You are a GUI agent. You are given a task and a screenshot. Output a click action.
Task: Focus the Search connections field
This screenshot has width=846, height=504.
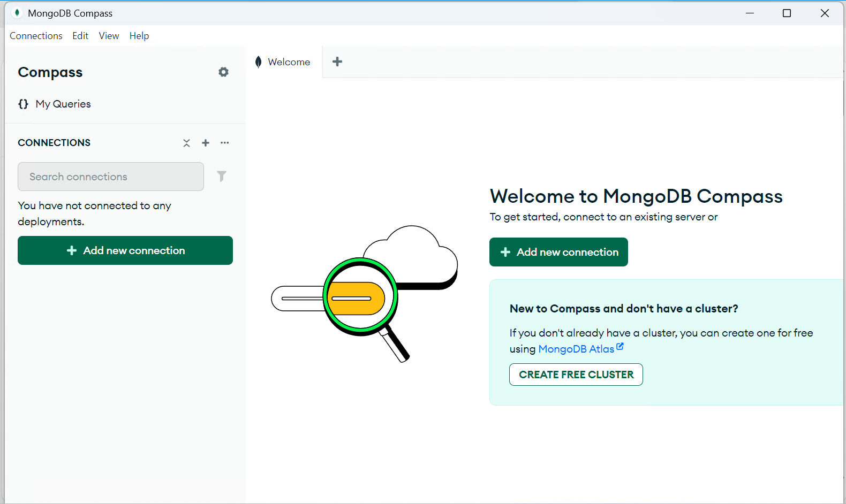coord(111,177)
